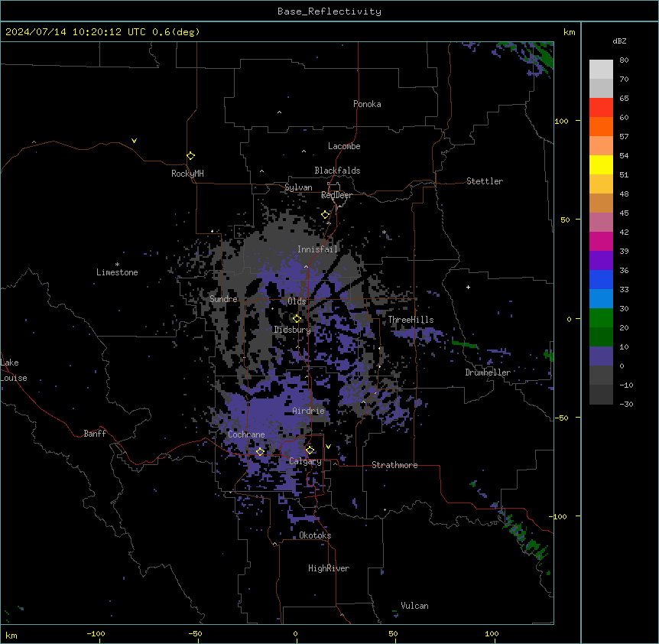Select the Lacombe city label
This screenshot has width=659, height=644.
[344, 146]
